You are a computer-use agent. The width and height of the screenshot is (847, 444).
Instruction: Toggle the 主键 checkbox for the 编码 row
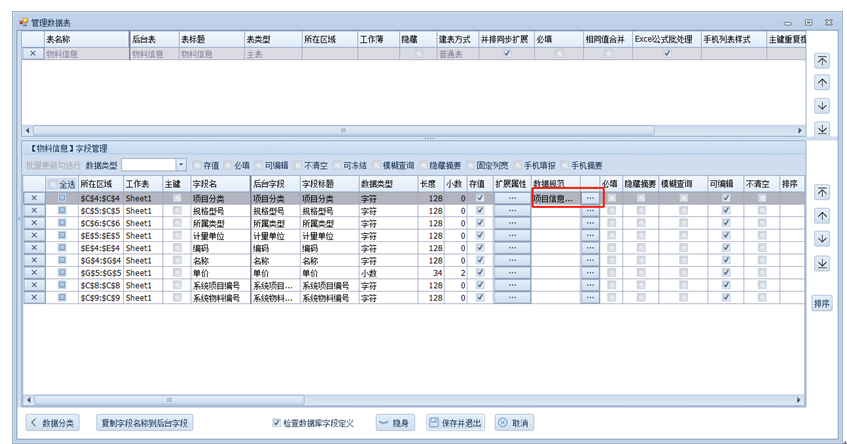pyautogui.click(x=177, y=248)
